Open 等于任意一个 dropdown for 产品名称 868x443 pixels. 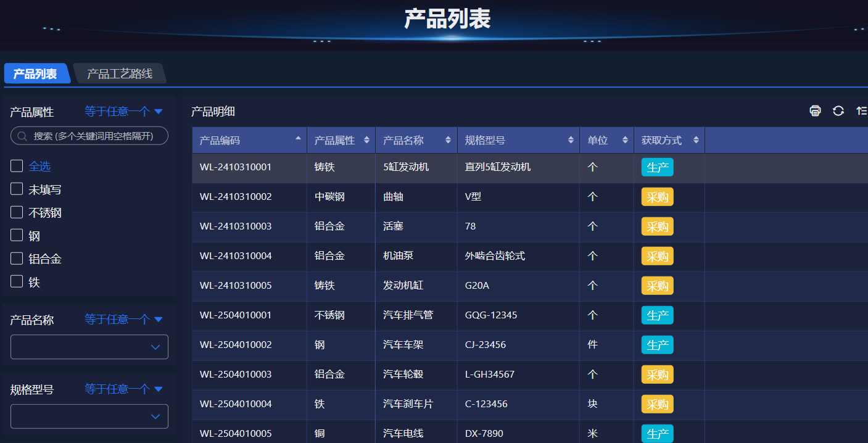pyautogui.click(x=123, y=319)
